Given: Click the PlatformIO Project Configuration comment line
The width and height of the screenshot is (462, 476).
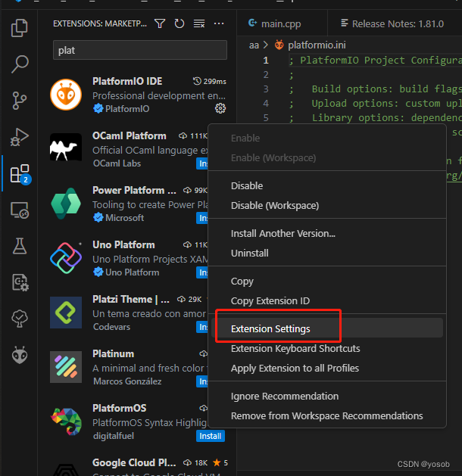Looking at the screenshot, I should click(375, 60).
